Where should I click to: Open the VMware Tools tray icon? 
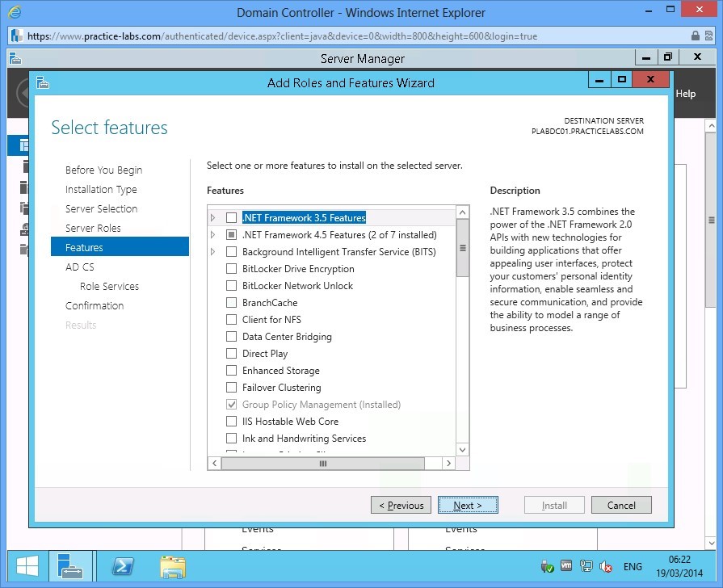coord(566,565)
